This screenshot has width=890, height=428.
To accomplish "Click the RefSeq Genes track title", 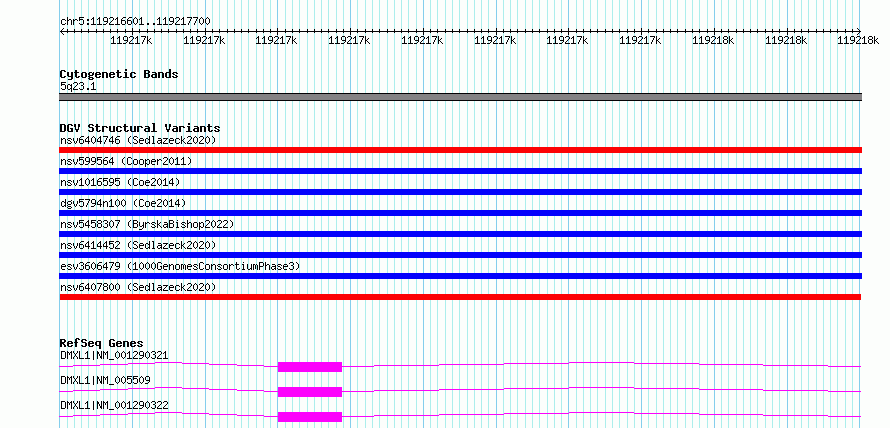I will click(101, 343).
